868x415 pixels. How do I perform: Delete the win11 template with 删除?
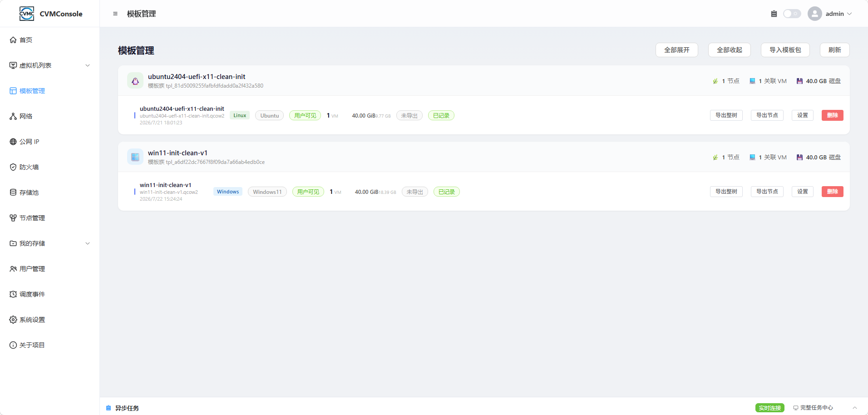point(833,192)
